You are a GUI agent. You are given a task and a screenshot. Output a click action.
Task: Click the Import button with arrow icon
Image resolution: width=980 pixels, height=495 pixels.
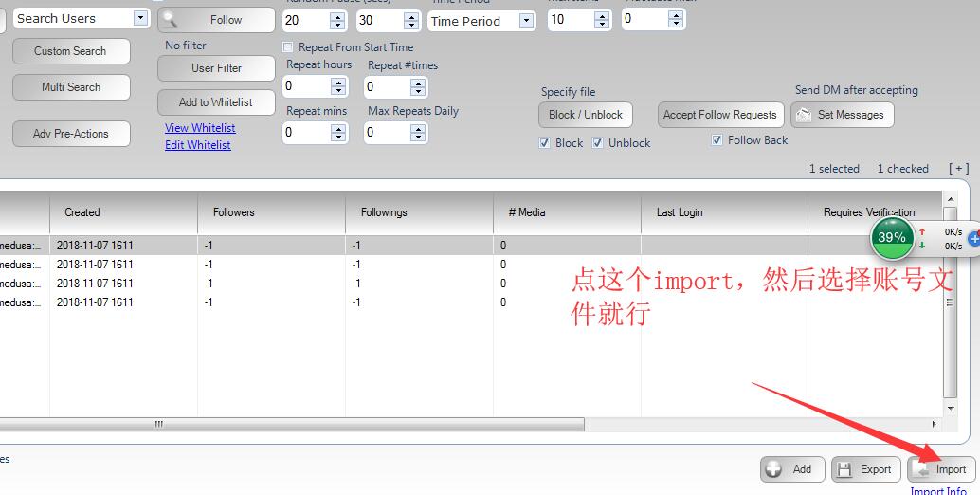(941, 468)
